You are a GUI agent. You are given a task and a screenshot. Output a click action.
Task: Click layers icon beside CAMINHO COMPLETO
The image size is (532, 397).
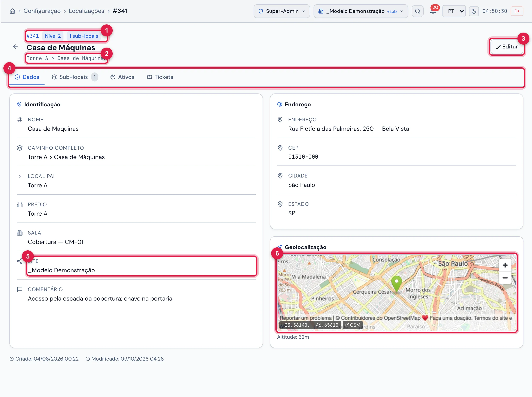click(x=20, y=148)
